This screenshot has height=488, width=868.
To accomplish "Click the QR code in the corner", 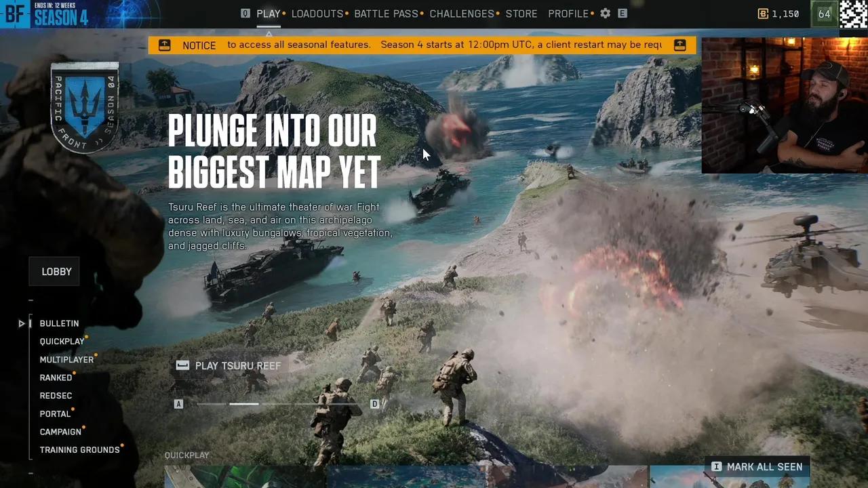I will point(854,14).
